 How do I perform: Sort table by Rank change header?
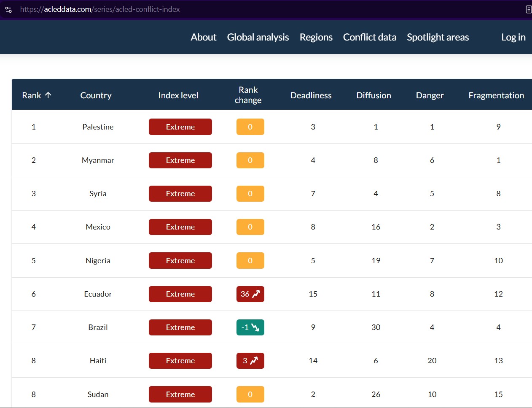[x=248, y=95]
